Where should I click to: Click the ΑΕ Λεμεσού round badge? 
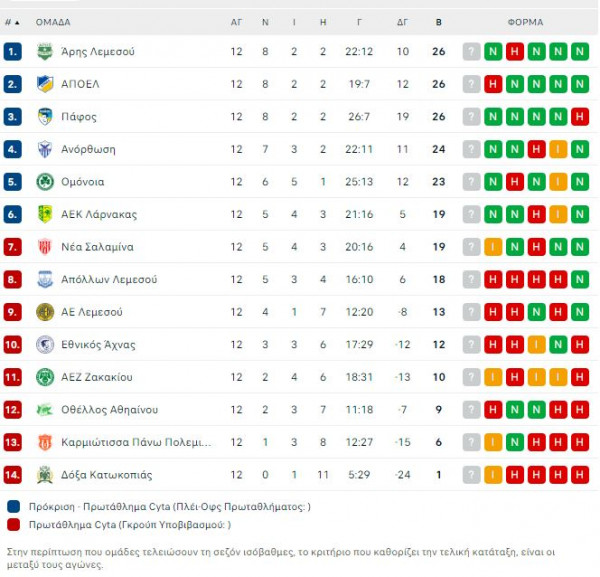pyautogui.click(x=45, y=312)
